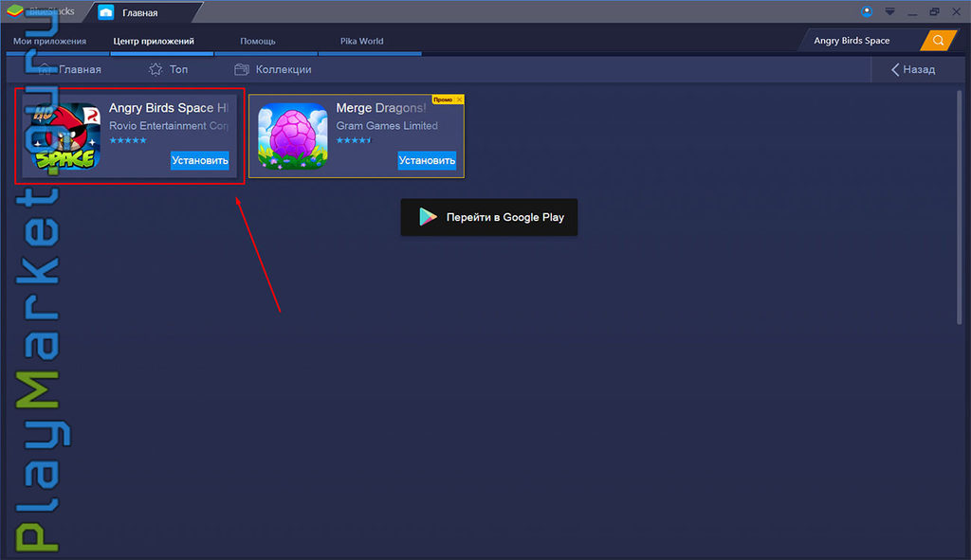Open the Помощь tab
The image size is (971, 560).
(258, 42)
